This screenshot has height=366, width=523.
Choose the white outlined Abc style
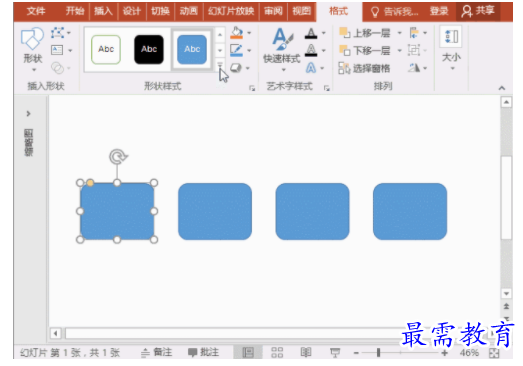tap(106, 49)
